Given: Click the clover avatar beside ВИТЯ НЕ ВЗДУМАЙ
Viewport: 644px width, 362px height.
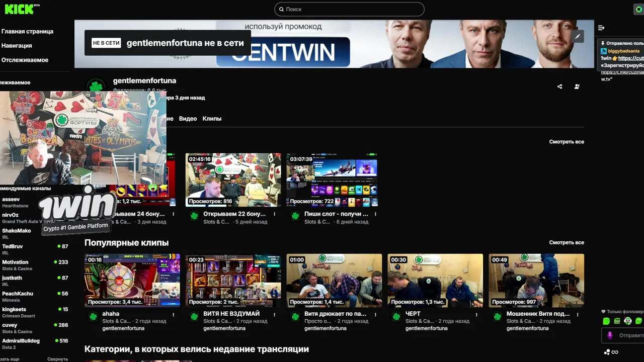Looking at the screenshot, I should [x=194, y=316].
